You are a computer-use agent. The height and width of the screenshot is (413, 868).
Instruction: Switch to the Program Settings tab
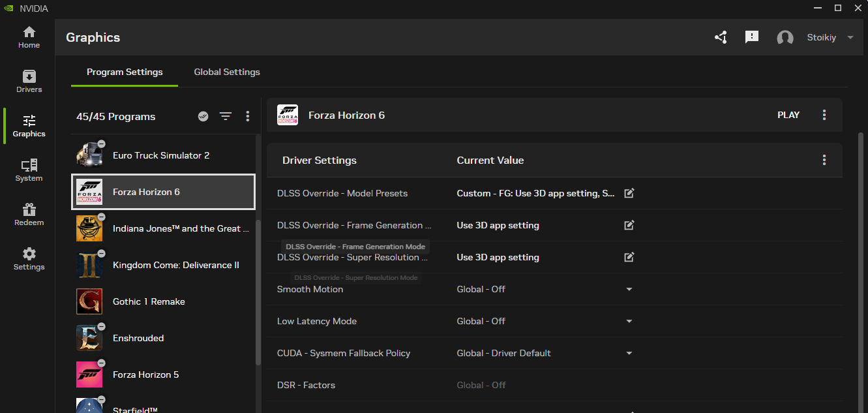(x=125, y=72)
